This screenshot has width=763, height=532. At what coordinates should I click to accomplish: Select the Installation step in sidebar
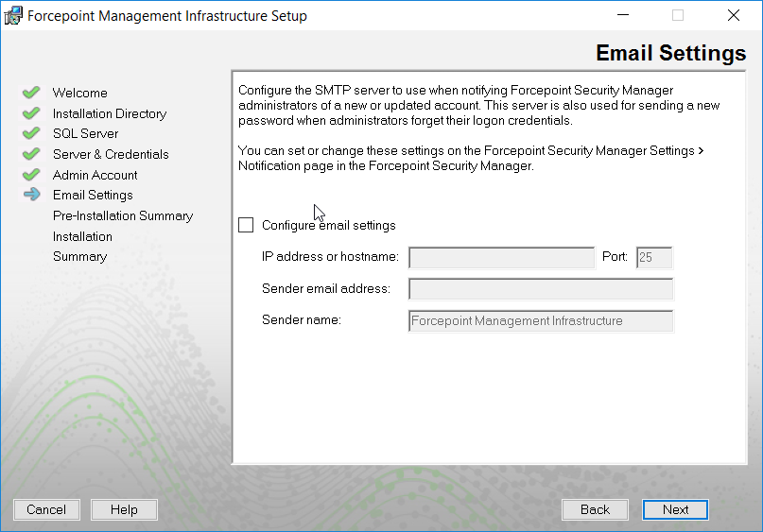click(82, 236)
